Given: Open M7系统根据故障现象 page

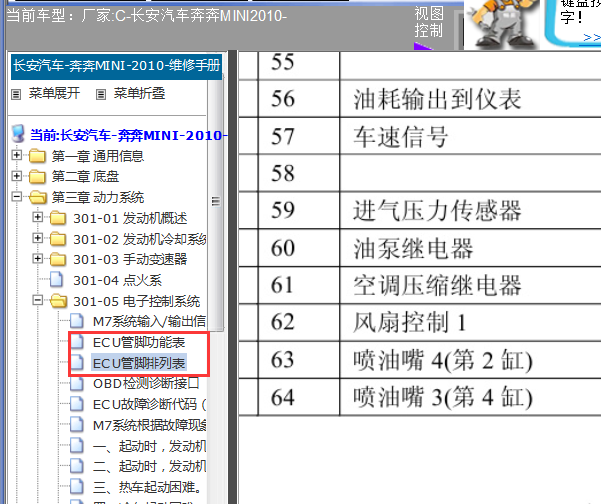Looking at the screenshot, I should (x=149, y=425).
